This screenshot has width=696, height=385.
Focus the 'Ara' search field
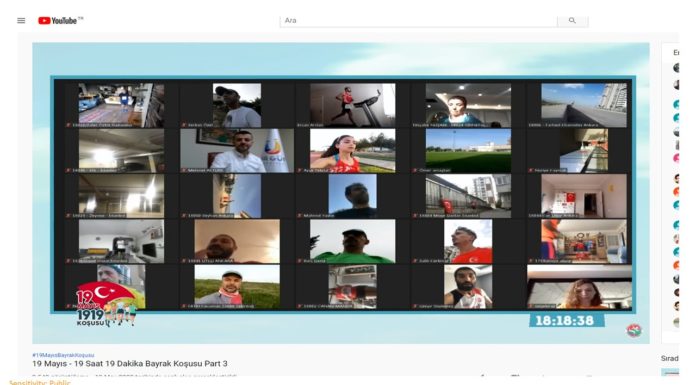pyautogui.click(x=418, y=20)
